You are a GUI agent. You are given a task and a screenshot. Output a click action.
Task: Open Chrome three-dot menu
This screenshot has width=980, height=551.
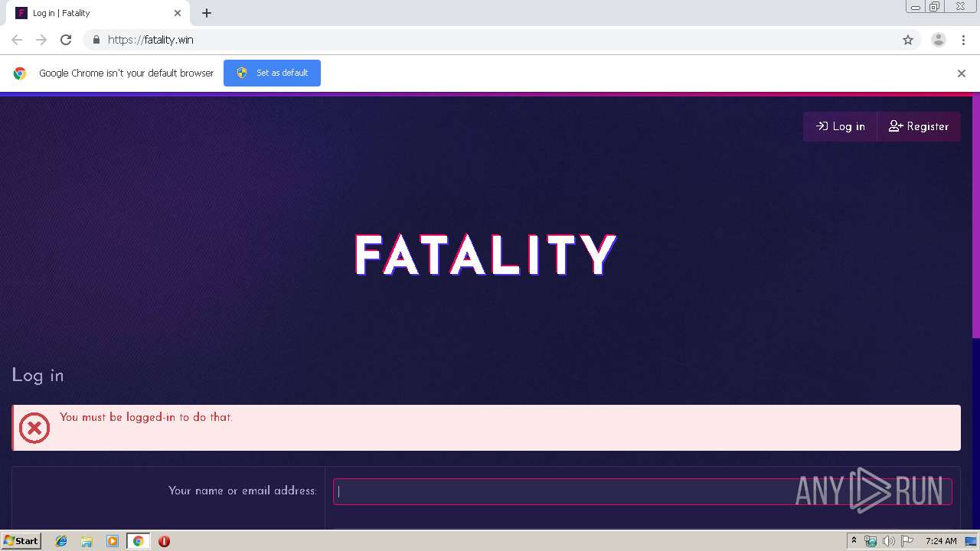[963, 40]
